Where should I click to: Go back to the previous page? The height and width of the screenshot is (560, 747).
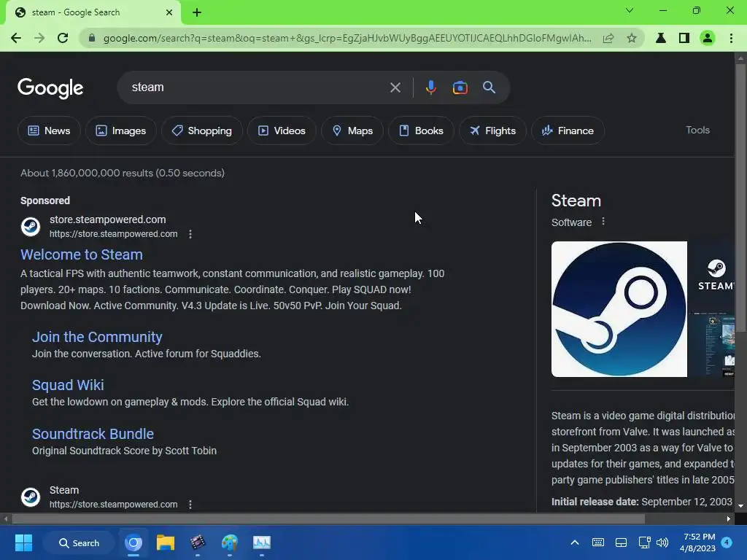pos(16,38)
